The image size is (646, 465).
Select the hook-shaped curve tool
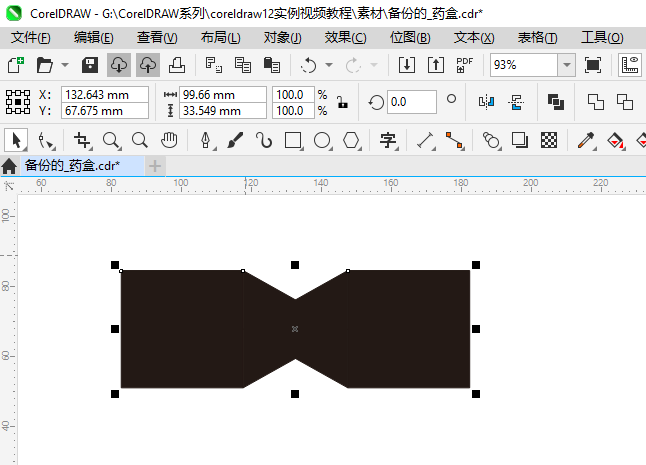pyautogui.click(x=264, y=140)
